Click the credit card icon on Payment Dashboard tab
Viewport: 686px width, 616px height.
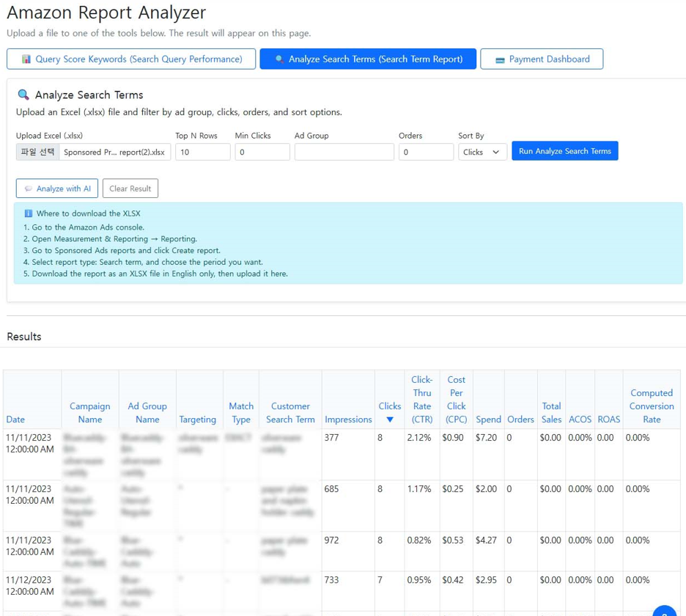coord(500,58)
